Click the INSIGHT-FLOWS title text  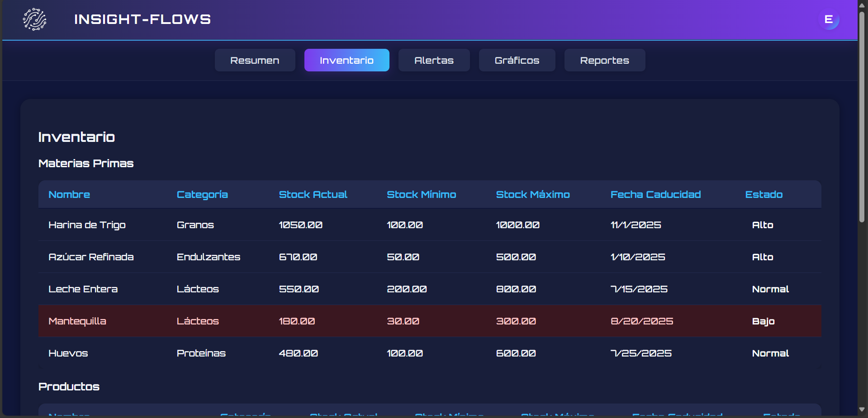tap(142, 19)
